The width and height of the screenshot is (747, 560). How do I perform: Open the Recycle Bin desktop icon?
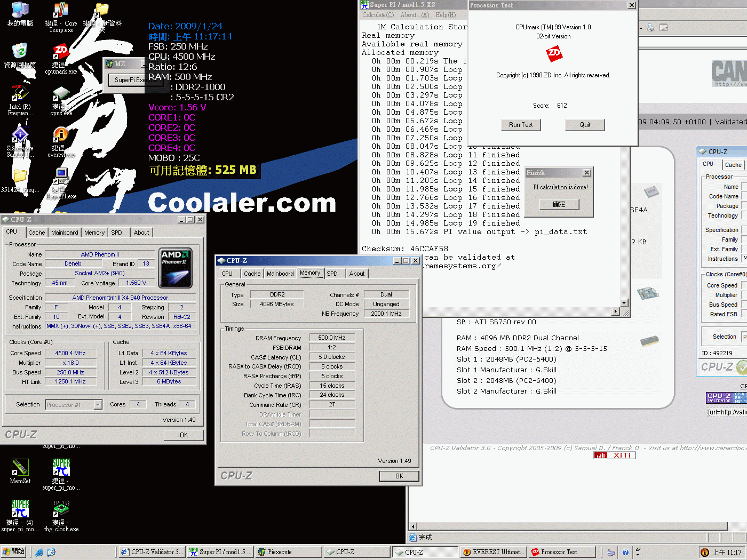click(20, 52)
